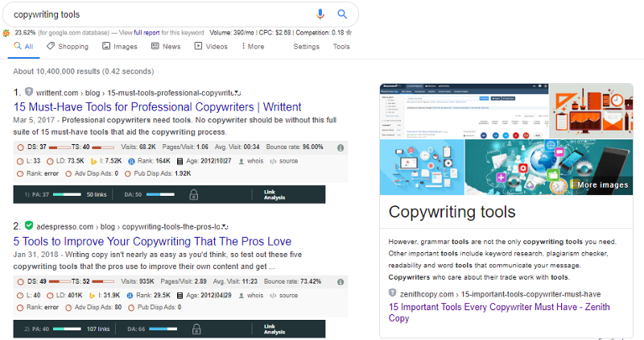This screenshot has height=340, width=644.
Task: Click the blue search magnifier button
Action: (x=342, y=15)
